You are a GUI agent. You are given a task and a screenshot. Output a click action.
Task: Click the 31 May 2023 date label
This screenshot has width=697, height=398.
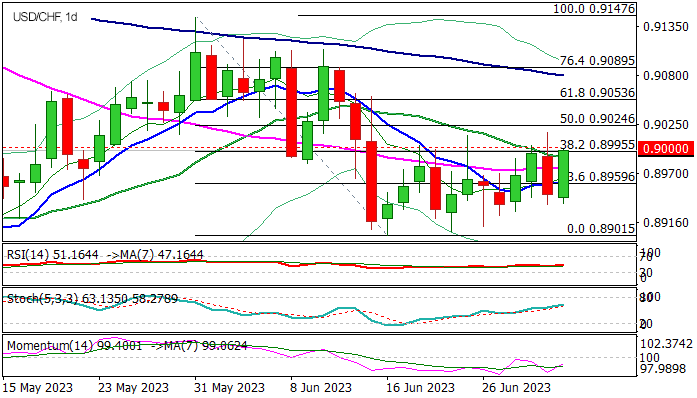point(229,388)
